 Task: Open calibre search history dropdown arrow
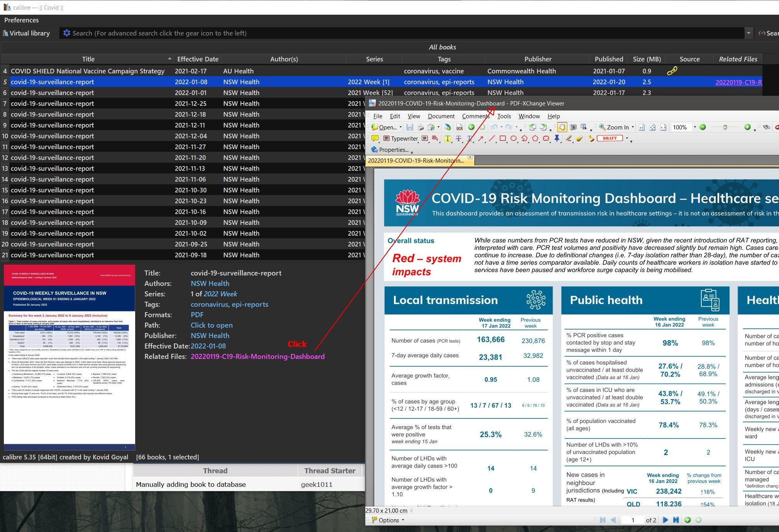pos(748,33)
